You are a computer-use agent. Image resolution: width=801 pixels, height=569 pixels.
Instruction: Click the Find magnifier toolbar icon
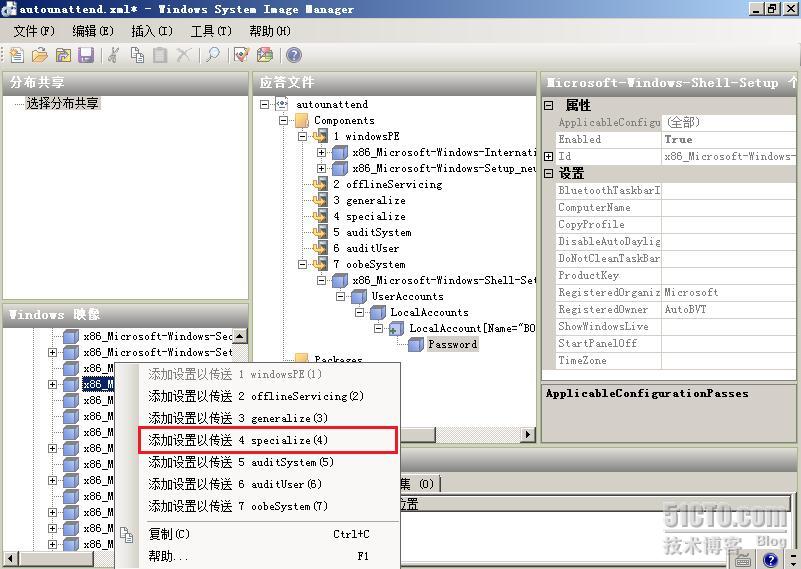pyautogui.click(x=213, y=55)
